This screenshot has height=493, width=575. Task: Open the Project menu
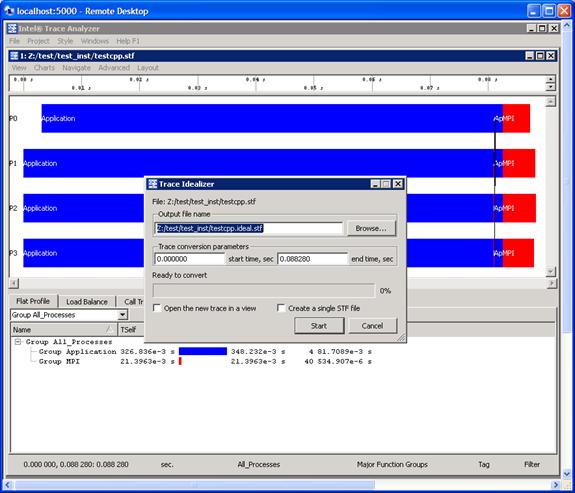(38, 41)
